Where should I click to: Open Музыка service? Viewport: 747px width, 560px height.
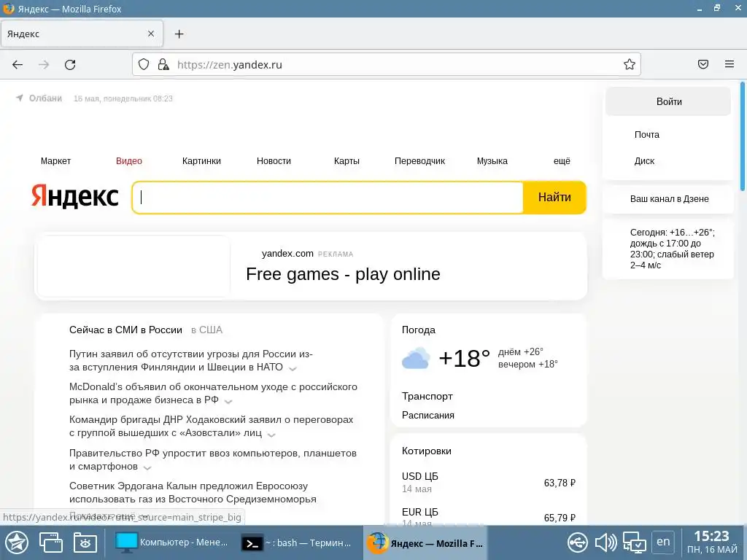pos(492,161)
